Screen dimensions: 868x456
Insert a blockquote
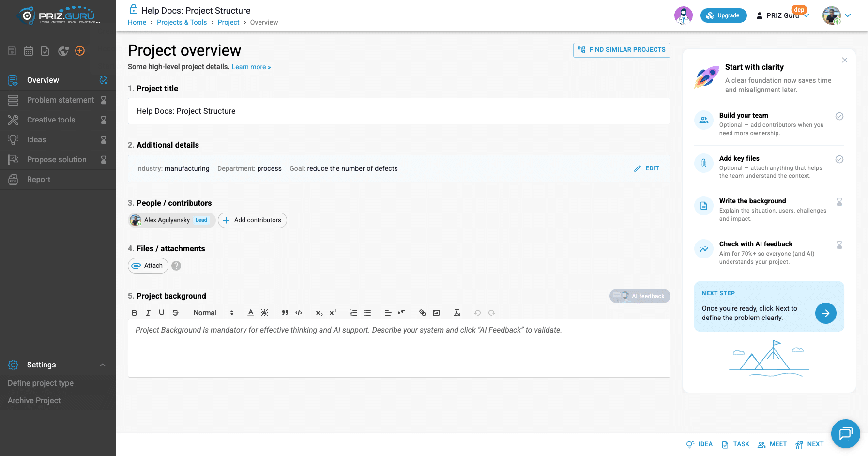pos(285,313)
